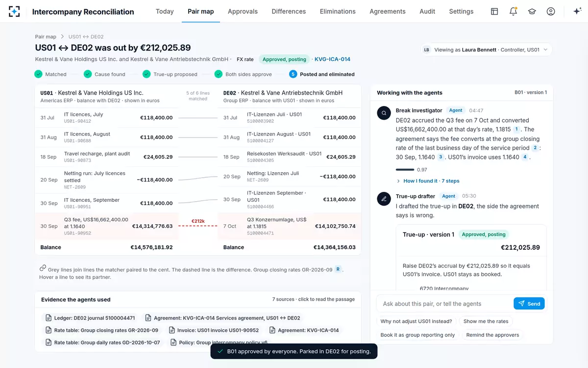Open the layout panel icon

[x=494, y=11]
